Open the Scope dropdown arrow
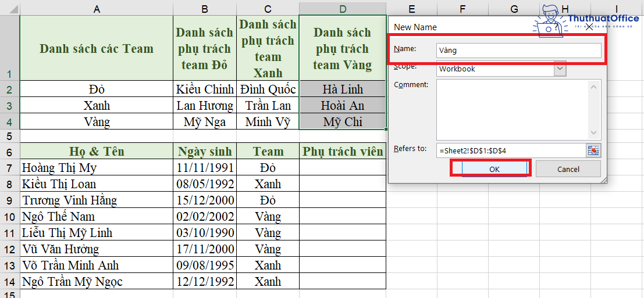Viewport: 644px width, 298px height. click(x=560, y=69)
